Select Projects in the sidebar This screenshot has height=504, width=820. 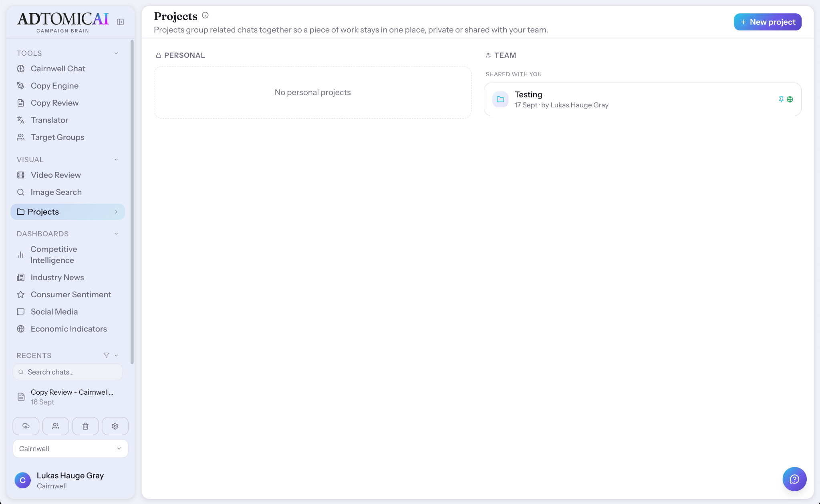pos(68,212)
